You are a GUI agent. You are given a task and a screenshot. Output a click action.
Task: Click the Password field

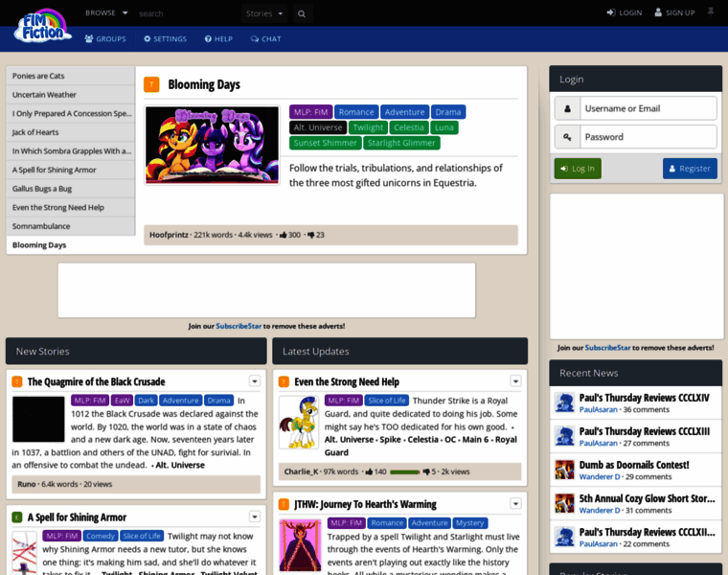click(648, 137)
